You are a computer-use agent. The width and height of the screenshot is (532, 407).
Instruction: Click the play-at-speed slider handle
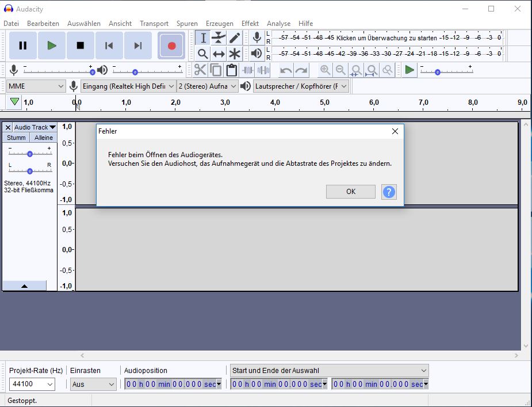click(x=438, y=72)
